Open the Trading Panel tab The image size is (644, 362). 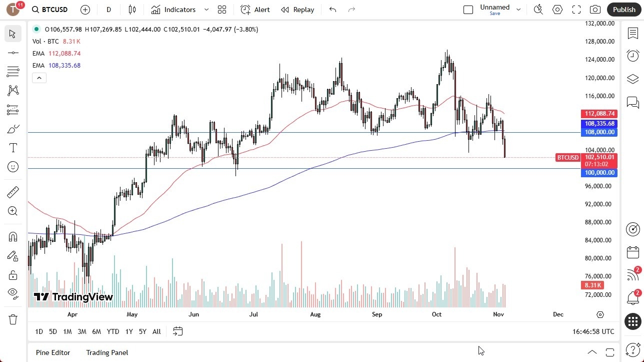point(106,352)
